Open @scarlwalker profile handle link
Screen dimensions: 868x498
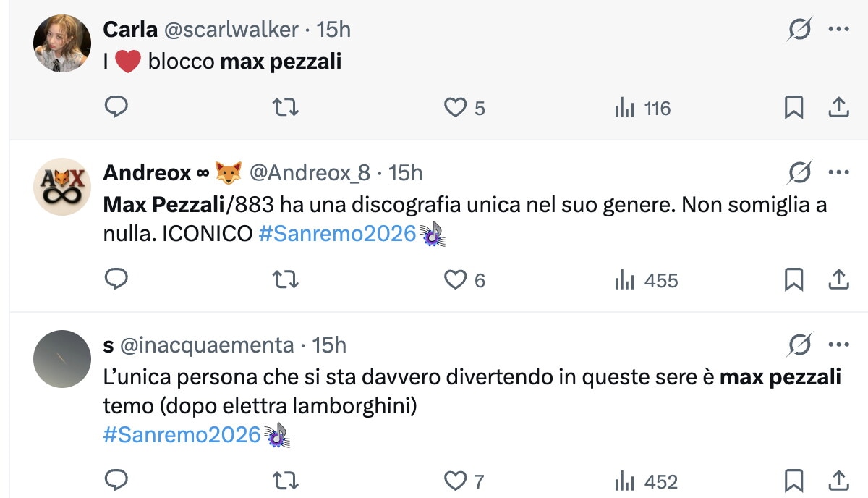pyautogui.click(x=231, y=29)
